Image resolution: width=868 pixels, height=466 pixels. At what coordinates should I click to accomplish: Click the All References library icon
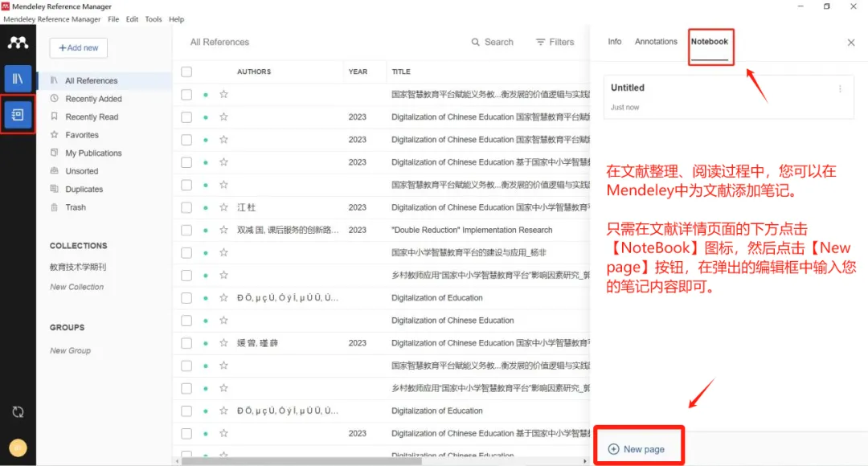tap(55, 80)
